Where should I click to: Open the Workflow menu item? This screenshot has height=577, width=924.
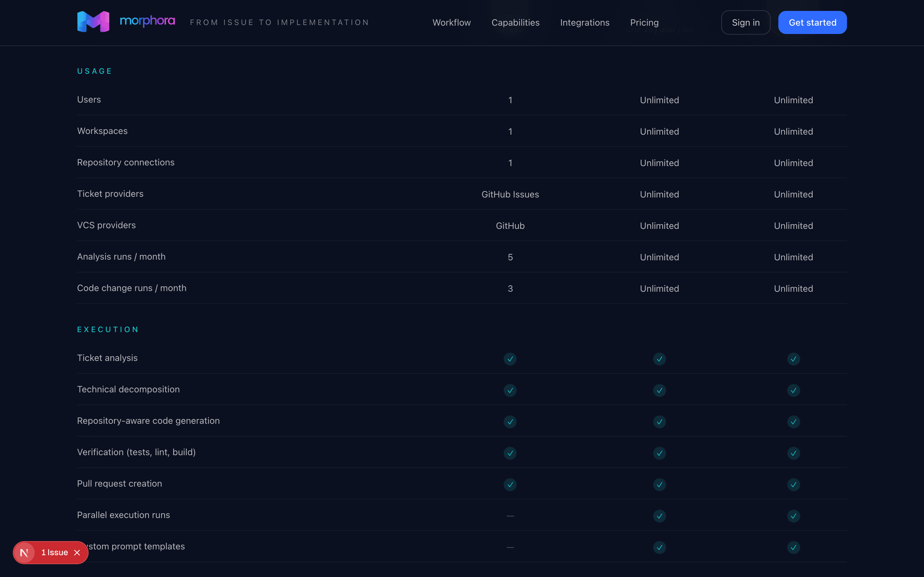coord(452,22)
